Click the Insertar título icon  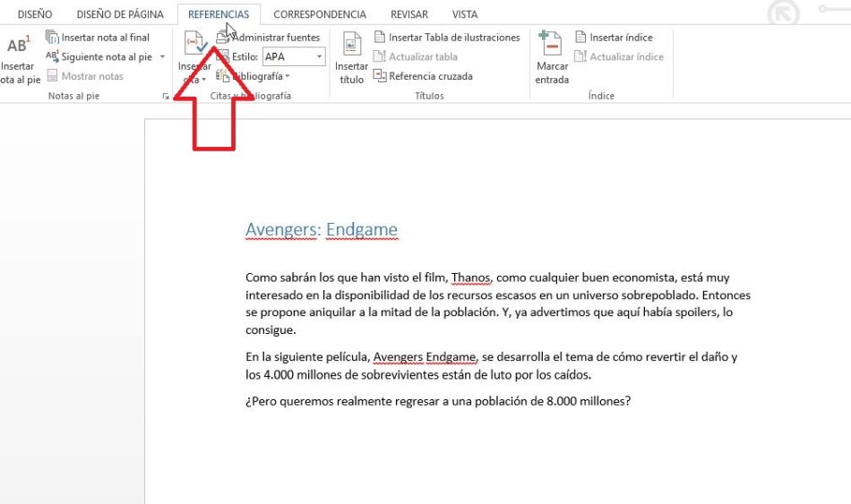[351, 43]
